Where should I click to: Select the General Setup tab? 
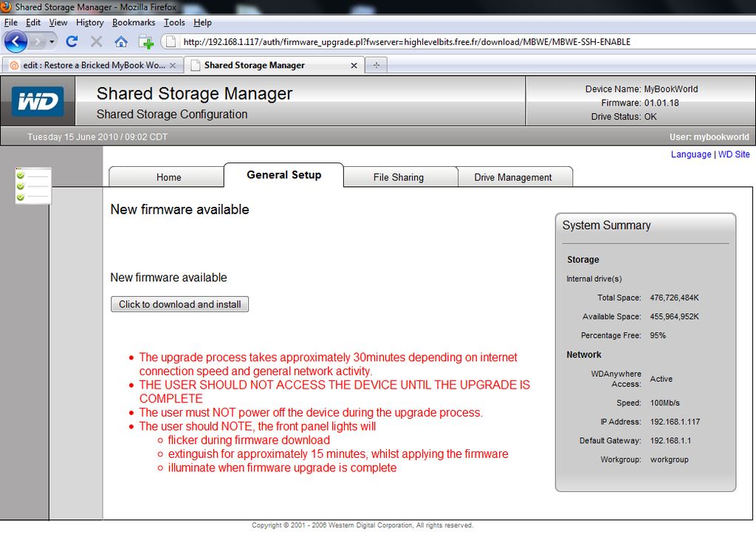284,175
